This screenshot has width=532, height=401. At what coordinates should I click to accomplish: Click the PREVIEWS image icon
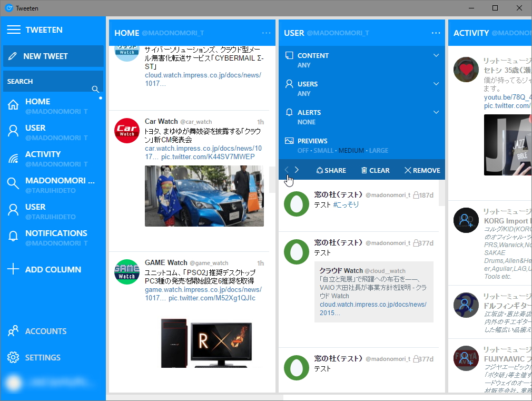(x=289, y=141)
